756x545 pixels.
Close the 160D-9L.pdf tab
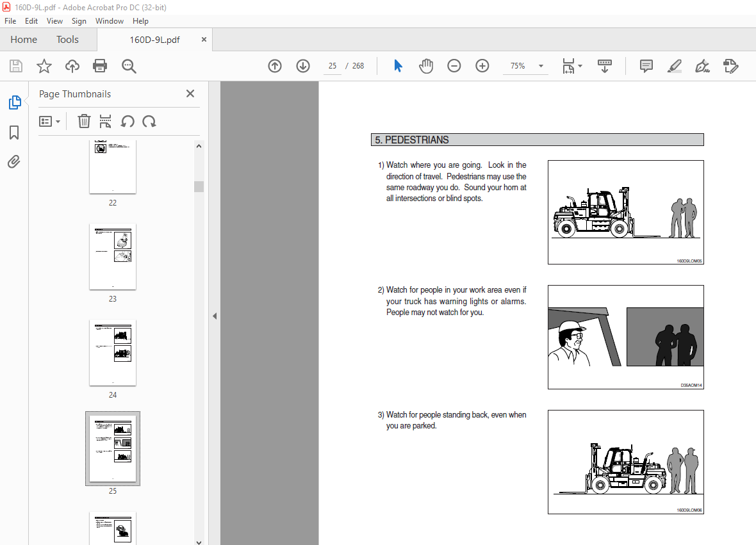(204, 40)
